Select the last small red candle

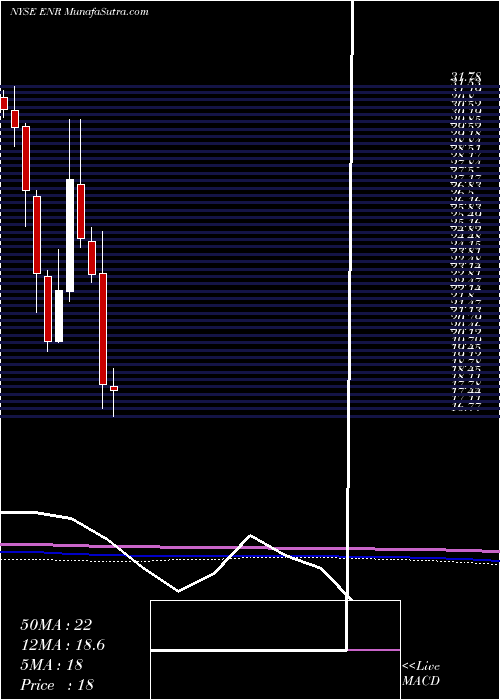click(114, 388)
